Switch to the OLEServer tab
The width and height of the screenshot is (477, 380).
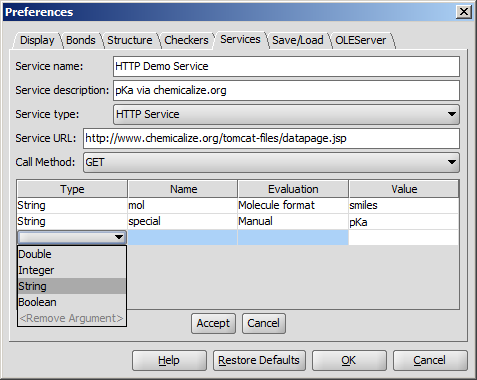click(361, 40)
